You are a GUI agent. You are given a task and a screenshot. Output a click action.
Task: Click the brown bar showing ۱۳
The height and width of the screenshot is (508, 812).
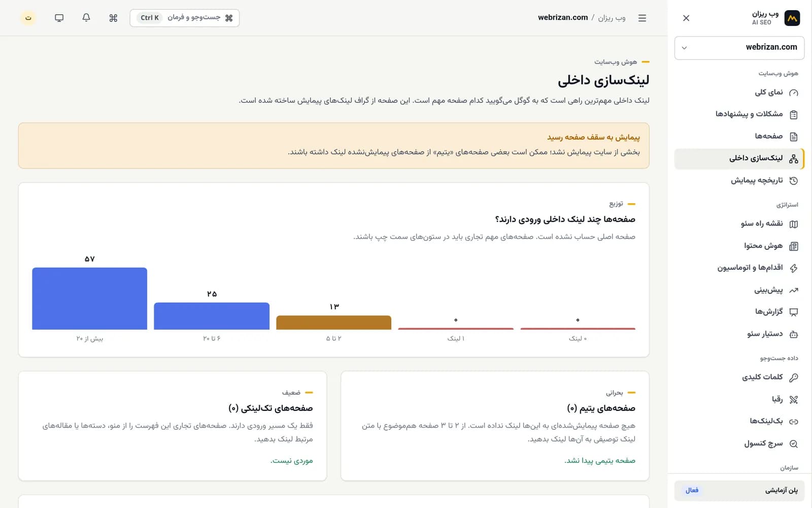[x=333, y=323]
